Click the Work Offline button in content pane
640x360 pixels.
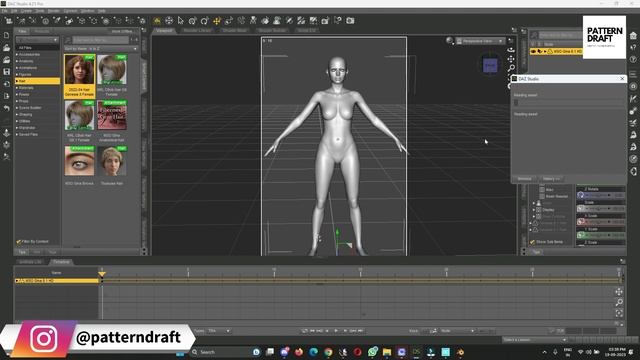pos(122,31)
